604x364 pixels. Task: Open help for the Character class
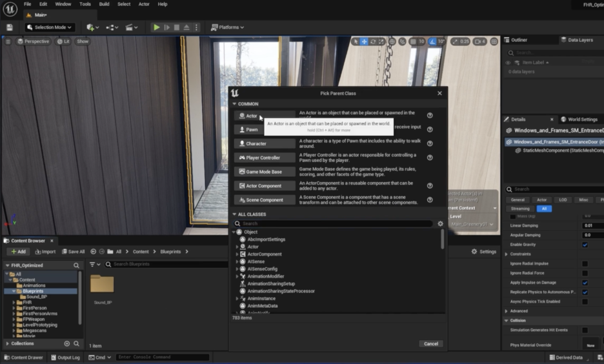(x=430, y=144)
